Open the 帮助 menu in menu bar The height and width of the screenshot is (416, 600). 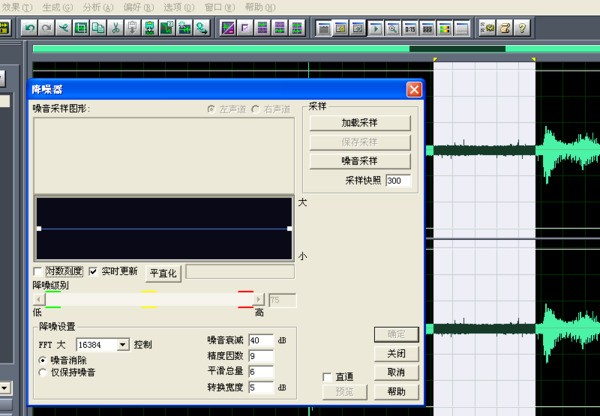tap(260, 7)
